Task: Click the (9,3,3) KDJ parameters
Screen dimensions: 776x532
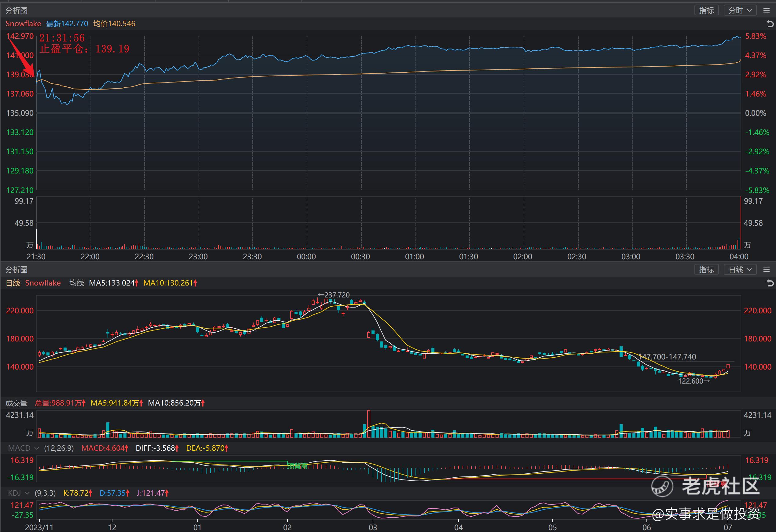Action: click(x=45, y=493)
